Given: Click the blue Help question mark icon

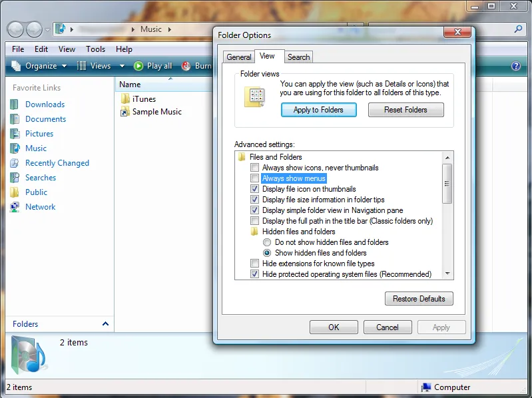Looking at the screenshot, I should [x=515, y=66].
